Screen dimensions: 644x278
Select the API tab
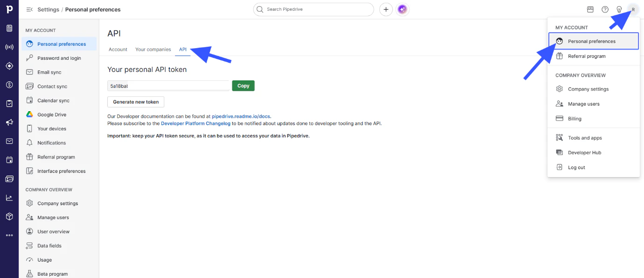point(183,50)
